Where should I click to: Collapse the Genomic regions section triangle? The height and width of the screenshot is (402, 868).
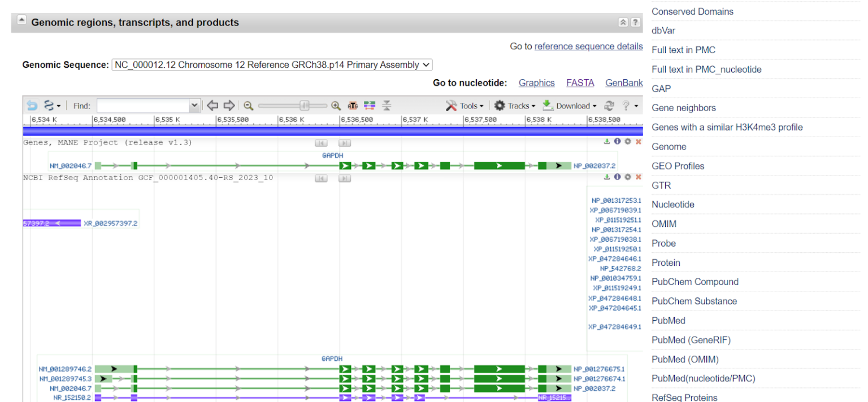[21, 20]
